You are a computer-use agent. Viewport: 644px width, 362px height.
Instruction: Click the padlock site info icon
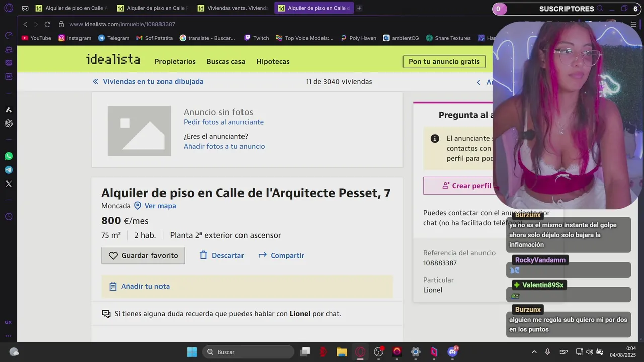pyautogui.click(x=61, y=24)
